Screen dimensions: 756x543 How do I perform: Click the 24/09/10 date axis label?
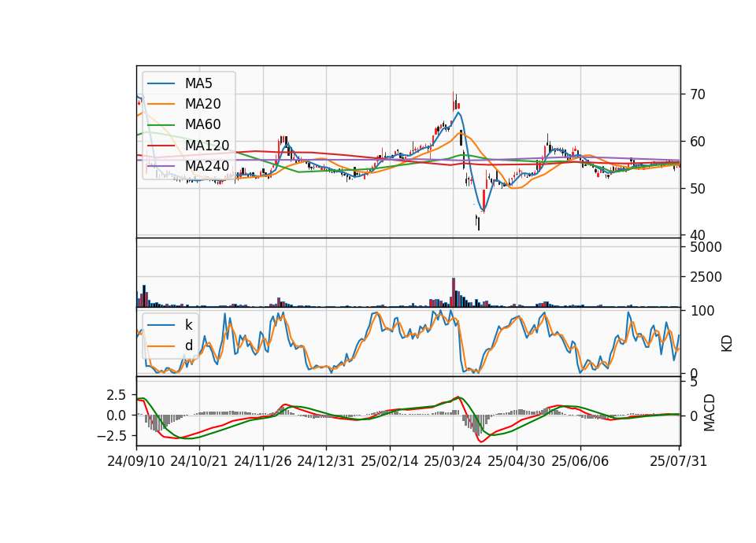click(136, 461)
